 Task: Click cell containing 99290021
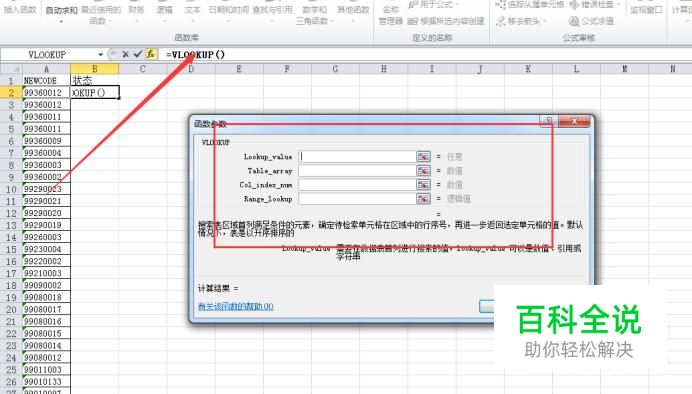[x=46, y=201]
